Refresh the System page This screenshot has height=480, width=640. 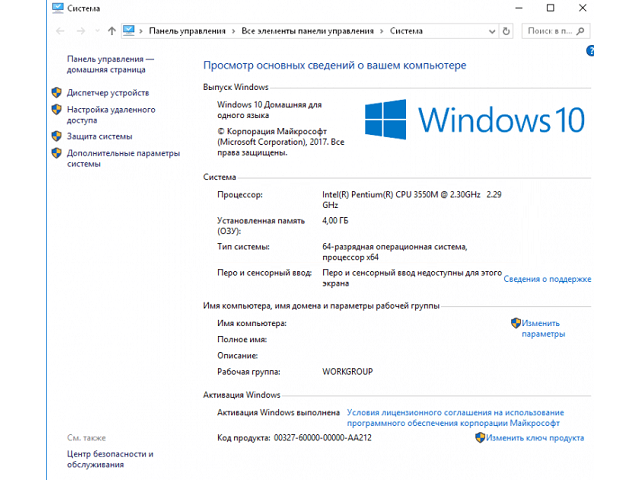tap(506, 31)
